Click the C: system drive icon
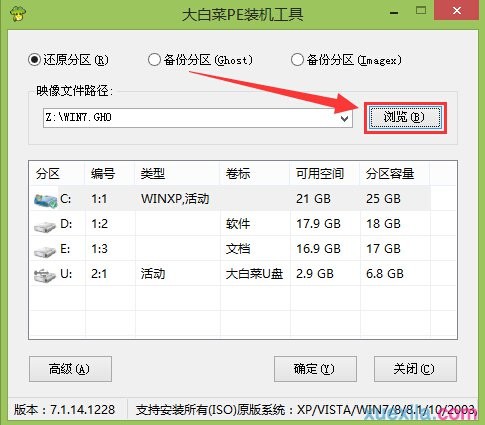This screenshot has width=485, height=425. click(x=45, y=200)
